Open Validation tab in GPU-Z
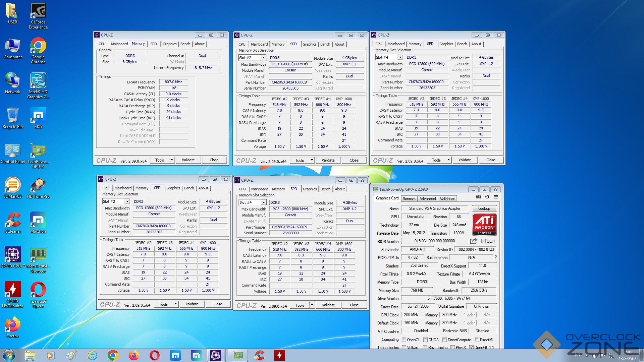The width and height of the screenshot is (644, 362). (x=447, y=199)
